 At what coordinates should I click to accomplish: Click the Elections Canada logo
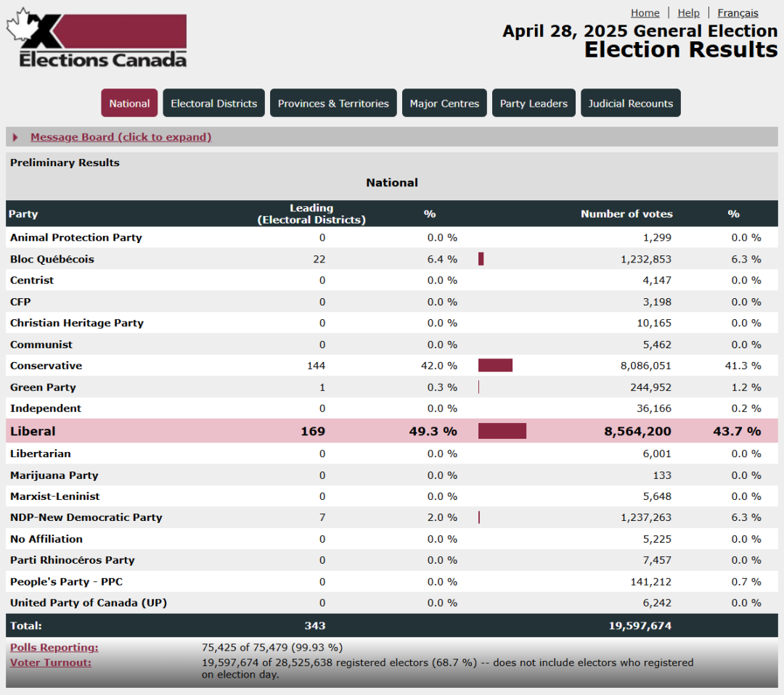click(97, 38)
